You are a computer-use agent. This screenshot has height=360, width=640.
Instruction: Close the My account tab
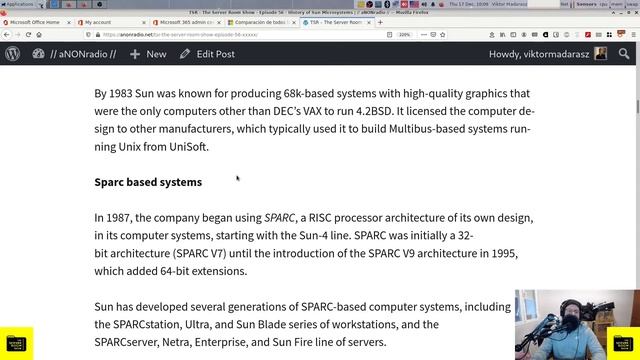pyautogui.click(x=144, y=22)
